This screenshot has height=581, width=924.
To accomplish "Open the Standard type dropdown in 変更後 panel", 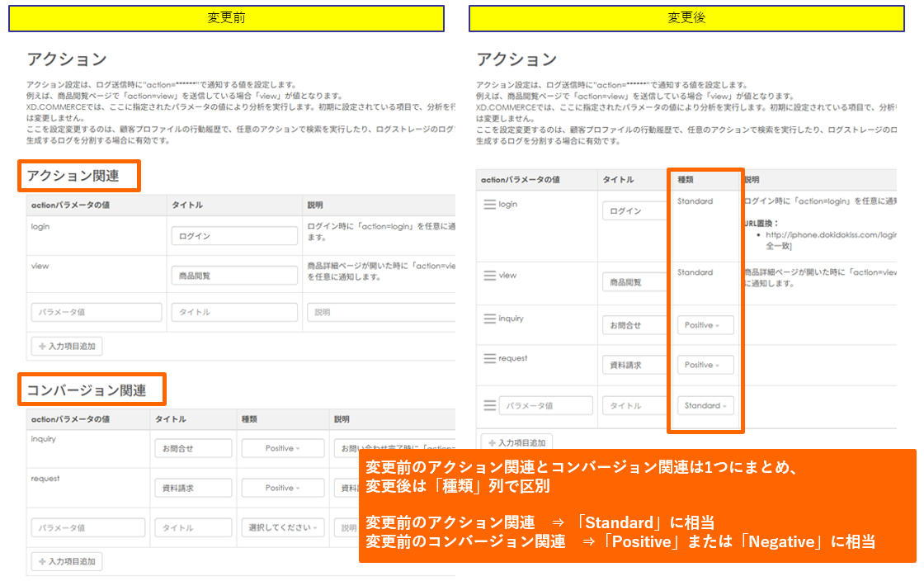I will tap(705, 406).
